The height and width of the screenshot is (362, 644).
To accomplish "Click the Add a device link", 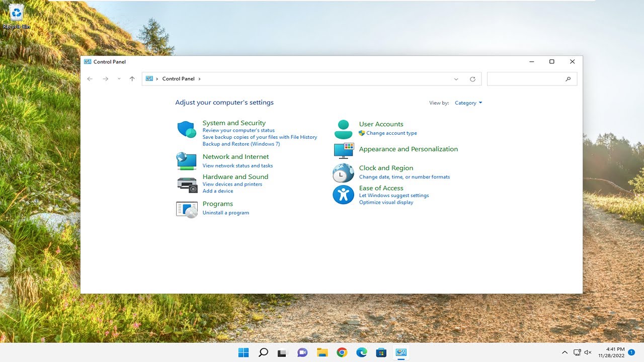I will 218,191.
